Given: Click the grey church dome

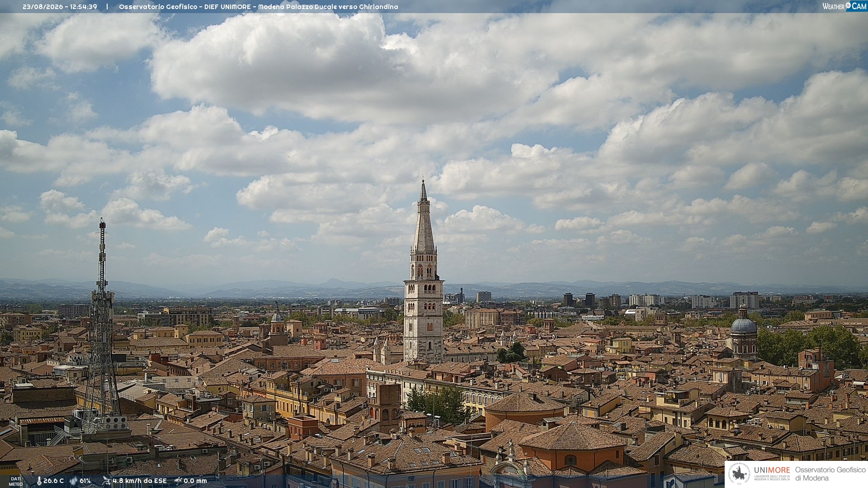Looking at the screenshot, I should tap(744, 324).
